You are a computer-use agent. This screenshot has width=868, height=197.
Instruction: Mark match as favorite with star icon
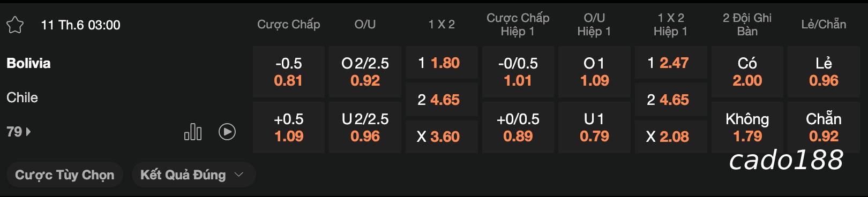point(15,25)
